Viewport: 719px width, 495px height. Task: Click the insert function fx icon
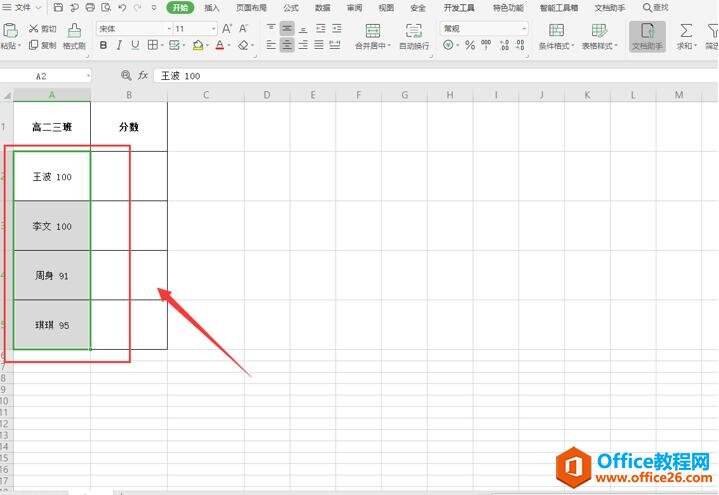[143, 75]
